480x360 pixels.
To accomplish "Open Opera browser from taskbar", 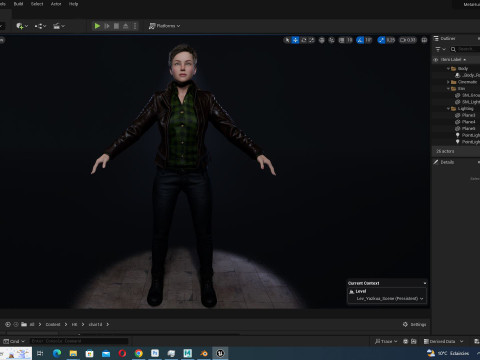I will [x=122, y=353].
